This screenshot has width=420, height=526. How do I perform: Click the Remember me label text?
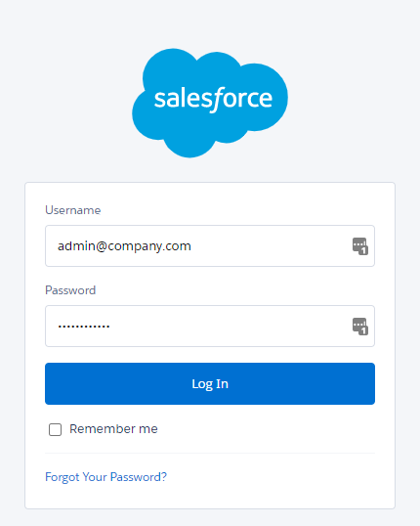(113, 429)
